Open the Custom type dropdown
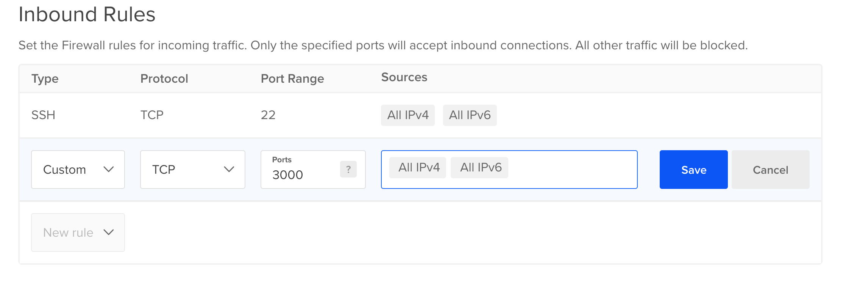 point(78,170)
